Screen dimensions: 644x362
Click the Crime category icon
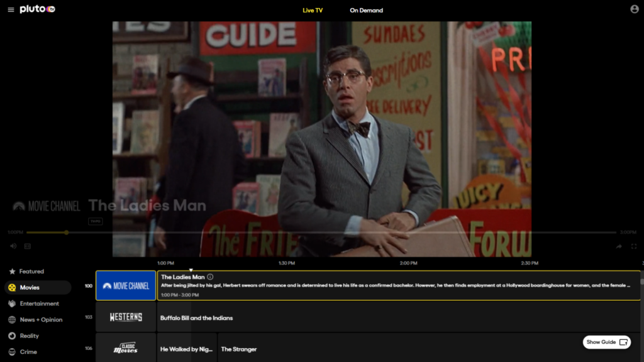click(x=12, y=352)
